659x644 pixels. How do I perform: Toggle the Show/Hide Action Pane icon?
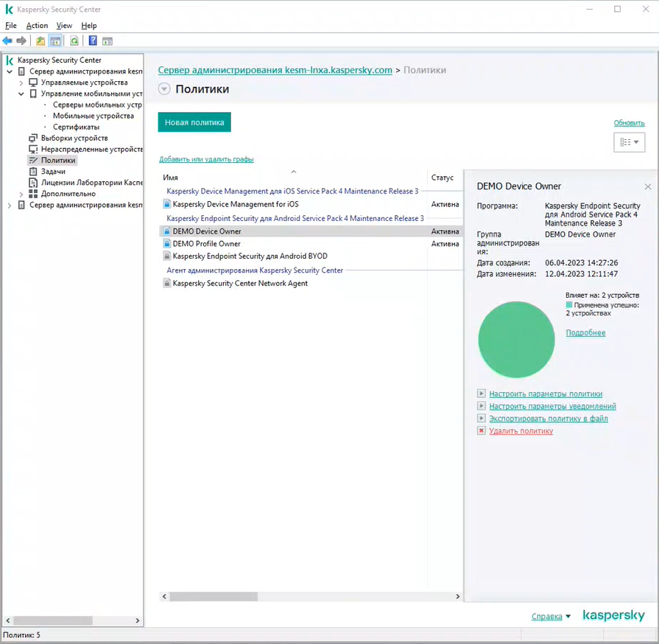[x=108, y=41]
